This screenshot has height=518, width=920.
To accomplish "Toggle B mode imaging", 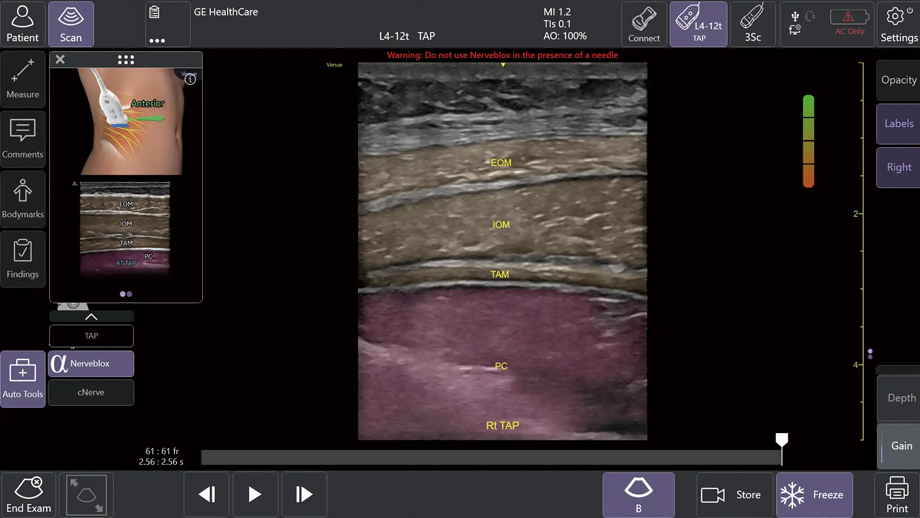I will pyautogui.click(x=638, y=495).
